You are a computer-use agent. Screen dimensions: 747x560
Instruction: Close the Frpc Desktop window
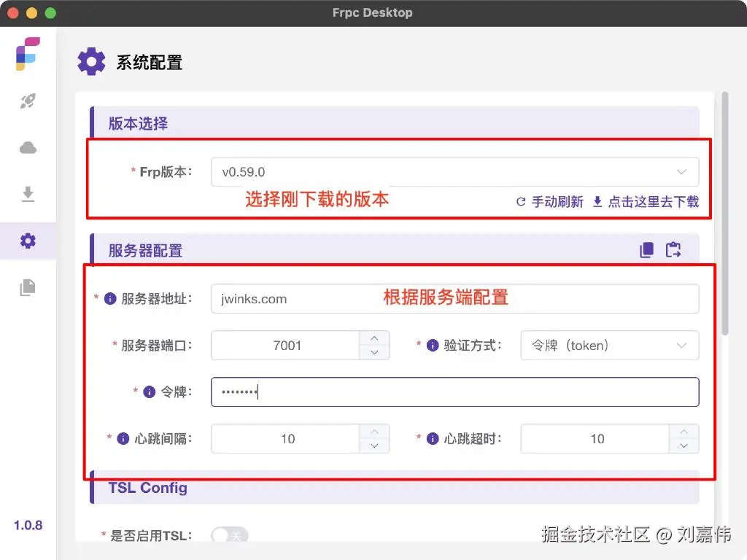(13, 13)
